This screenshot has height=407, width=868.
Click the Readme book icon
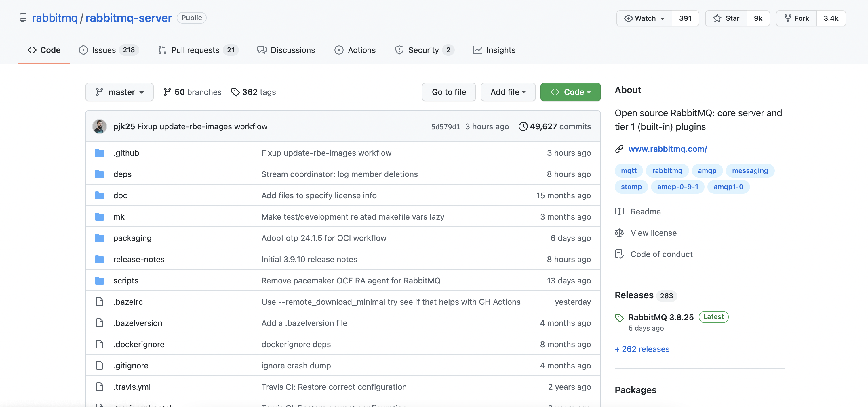(619, 212)
